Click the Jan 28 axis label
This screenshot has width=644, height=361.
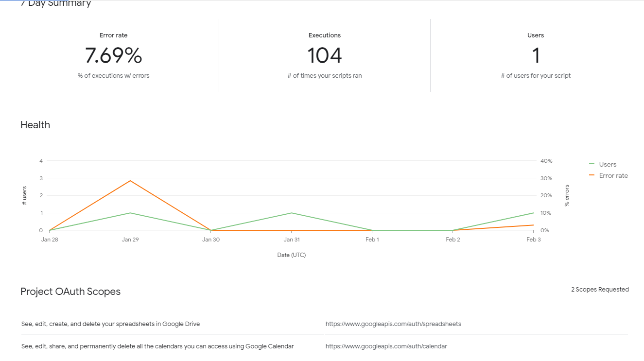(50, 240)
